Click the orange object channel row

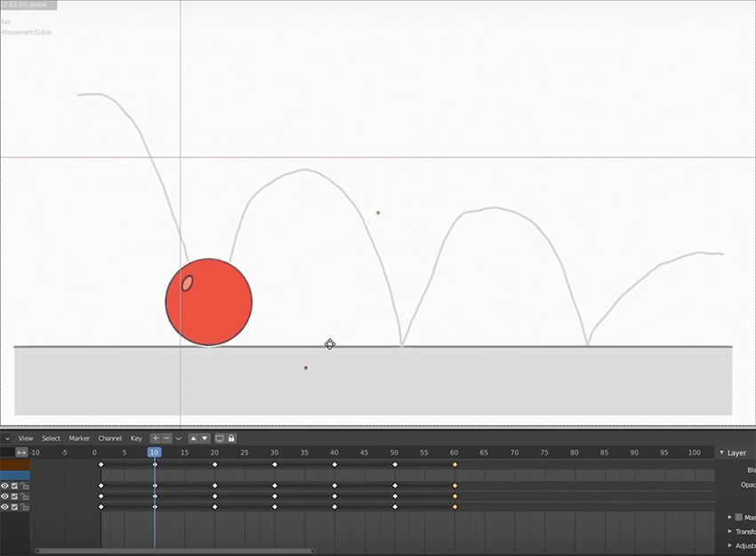(15, 464)
